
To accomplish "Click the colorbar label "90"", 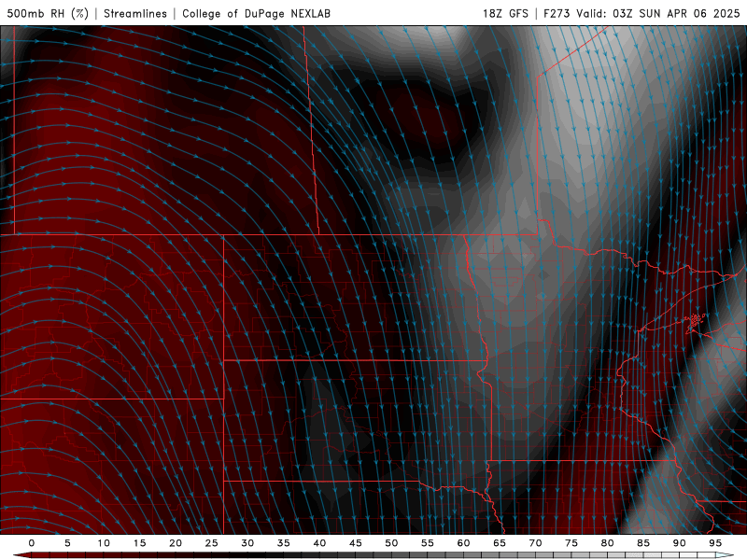I will point(679,543).
